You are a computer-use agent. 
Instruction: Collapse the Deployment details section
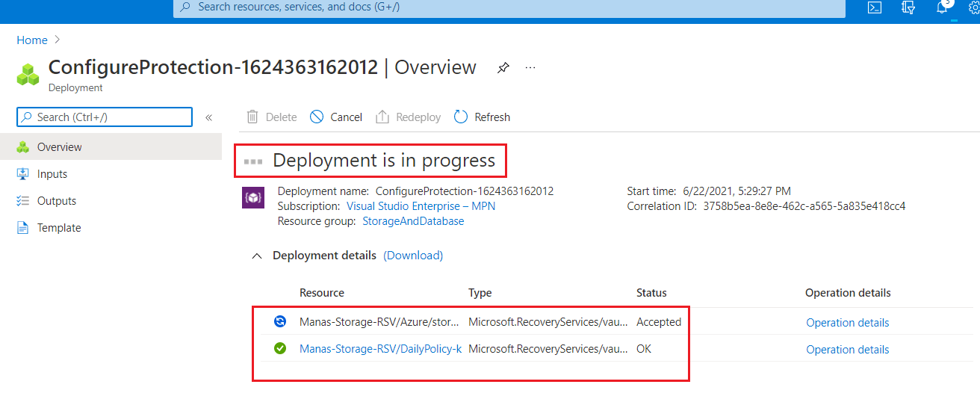click(257, 256)
